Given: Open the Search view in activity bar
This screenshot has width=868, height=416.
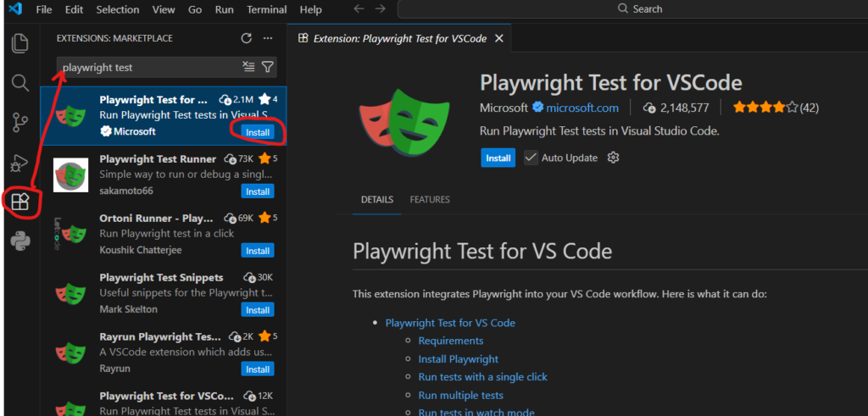Looking at the screenshot, I should click(20, 82).
